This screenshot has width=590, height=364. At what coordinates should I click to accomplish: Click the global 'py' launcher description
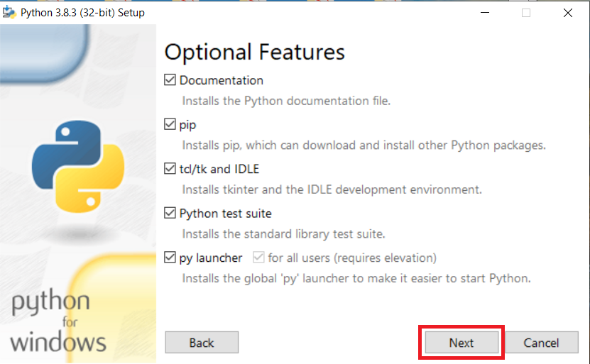[x=356, y=278]
